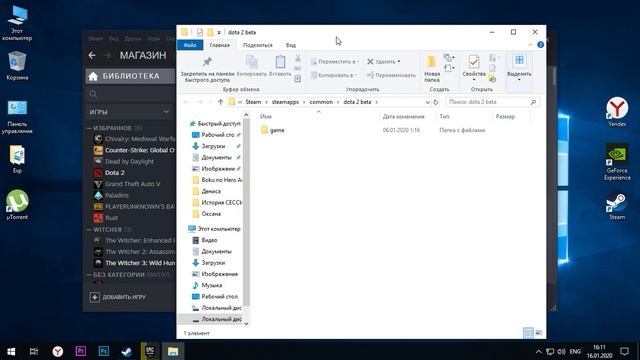Click the refresh icon beside the address bar
This screenshot has height=360, width=640.
click(x=436, y=102)
